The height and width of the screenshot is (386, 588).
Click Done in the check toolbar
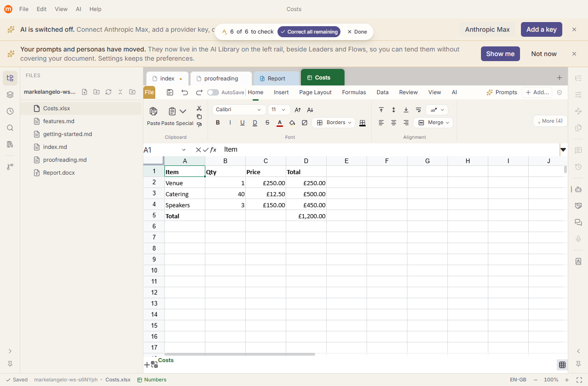point(357,32)
